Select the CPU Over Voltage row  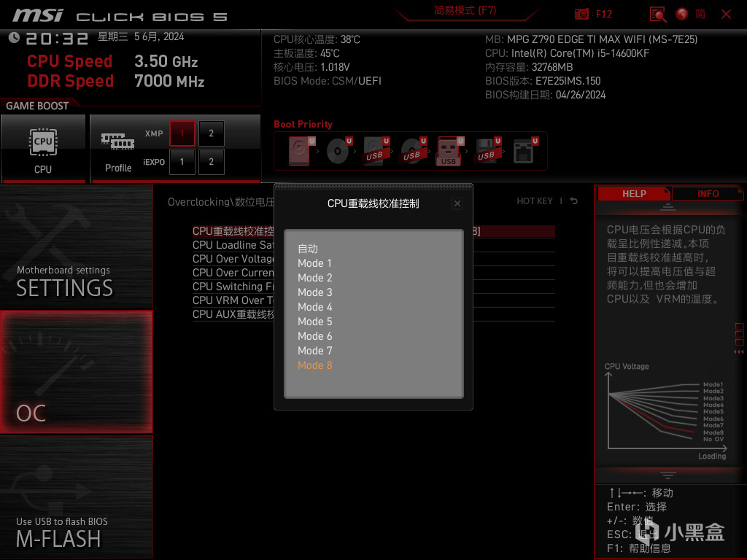coord(373,259)
